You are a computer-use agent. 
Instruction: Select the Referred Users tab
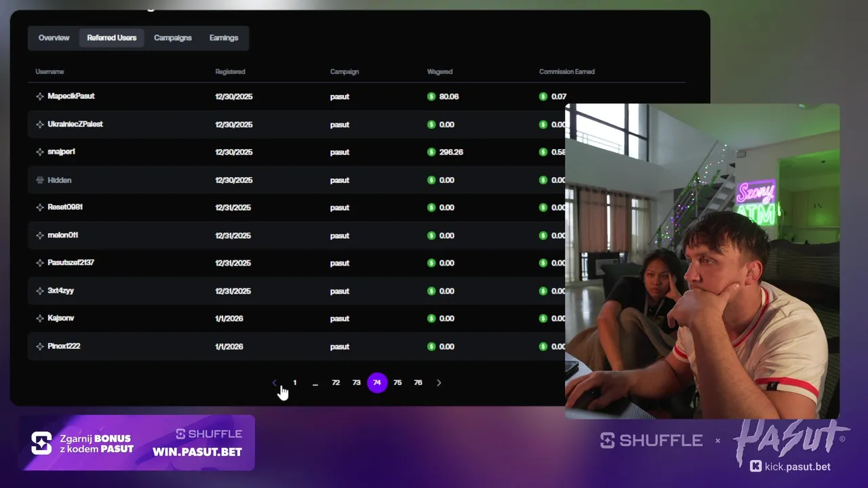pyautogui.click(x=111, y=38)
